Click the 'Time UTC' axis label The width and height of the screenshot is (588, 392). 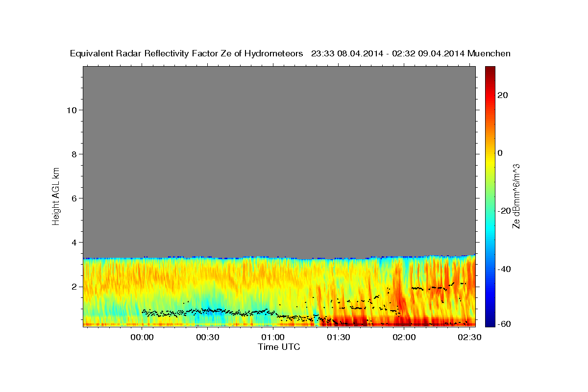pyautogui.click(x=279, y=347)
